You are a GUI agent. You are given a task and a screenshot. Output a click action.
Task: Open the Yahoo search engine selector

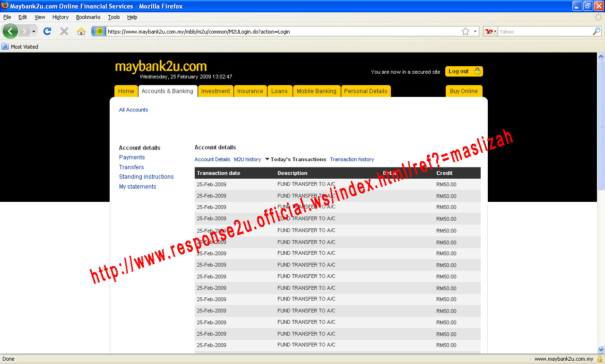pyautogui.click(x=491, y=32)
